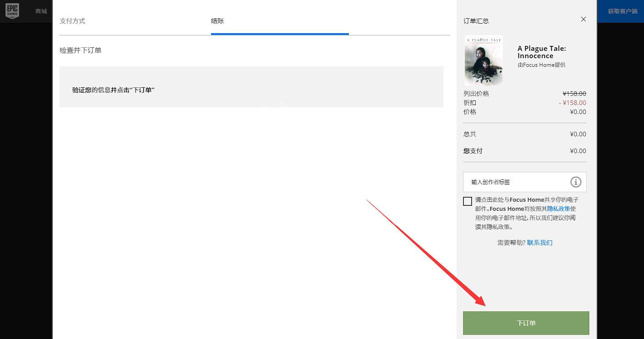The width and height of the screenshot is (644, 339).
Task: Click the 检查并下订单 heading
Action: 80,50
